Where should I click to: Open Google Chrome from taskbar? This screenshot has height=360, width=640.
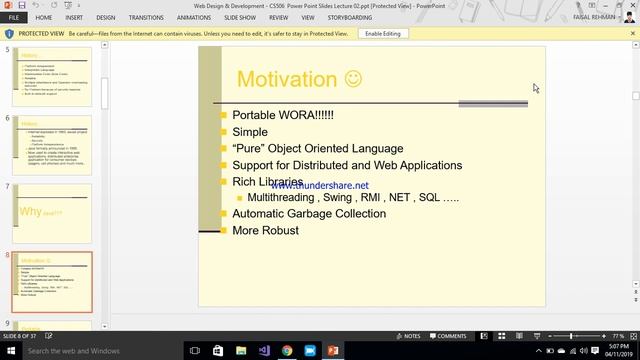pyautogui.click(x=287, y=351)
